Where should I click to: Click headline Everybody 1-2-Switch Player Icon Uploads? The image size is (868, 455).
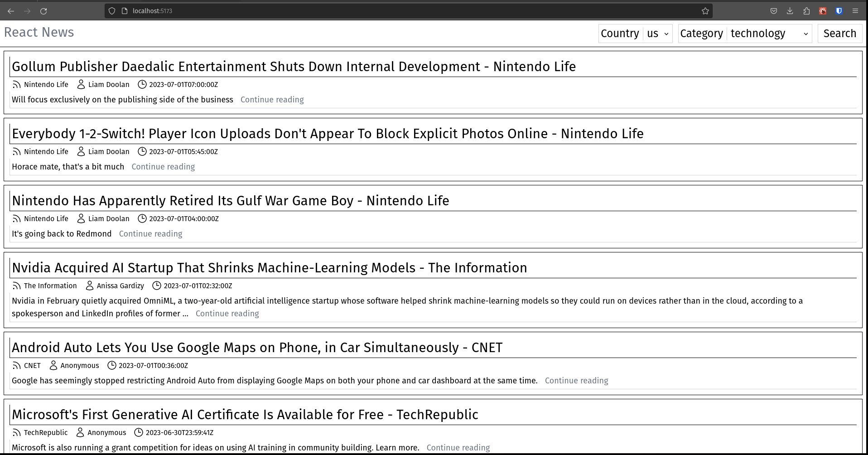[328, 134]
